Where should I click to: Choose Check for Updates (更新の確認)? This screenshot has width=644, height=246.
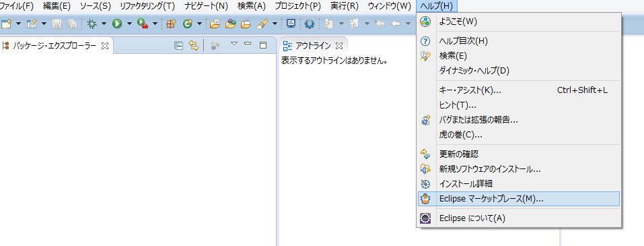click(518, 154)
